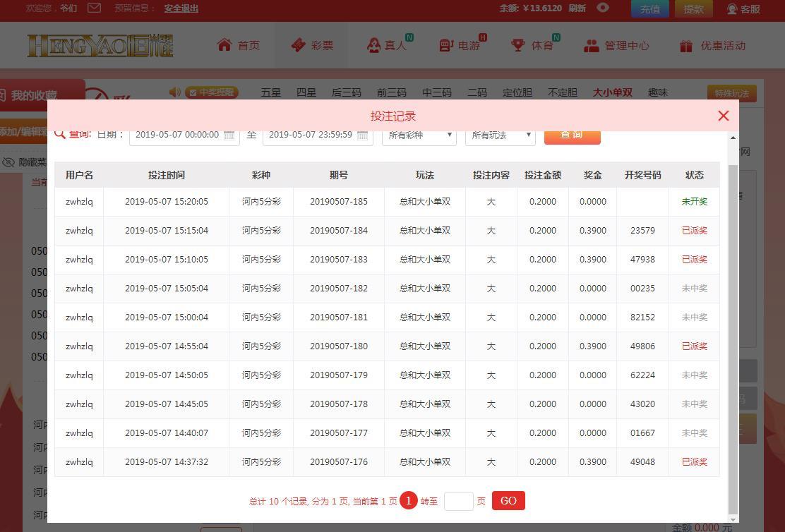Image resolution: width=785 pixels, height=532 pixels.
Task: Click period number 20190507-183
Action: click(x=339, y=259)
